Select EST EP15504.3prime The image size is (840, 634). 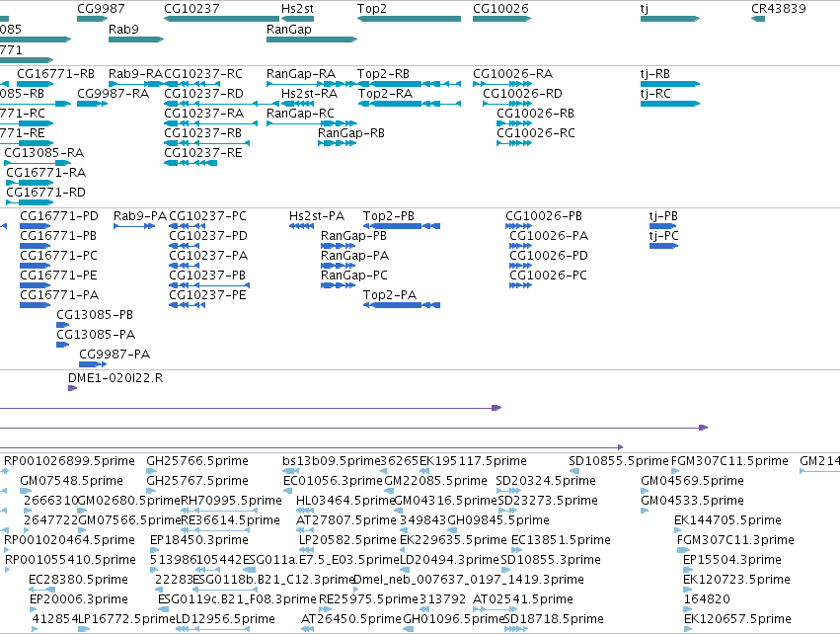tap(732, 560)
